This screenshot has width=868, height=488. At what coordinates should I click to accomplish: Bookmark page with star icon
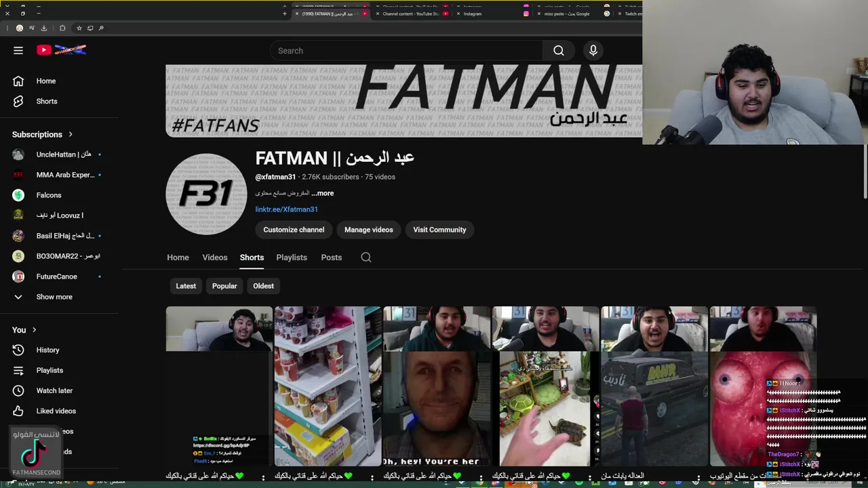tap(79, 28)
